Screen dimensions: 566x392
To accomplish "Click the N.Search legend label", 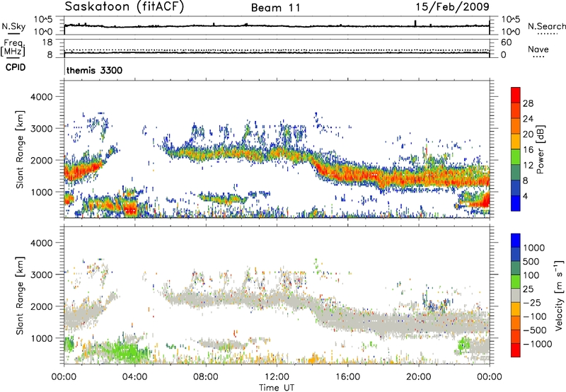I will coord(547,26).
